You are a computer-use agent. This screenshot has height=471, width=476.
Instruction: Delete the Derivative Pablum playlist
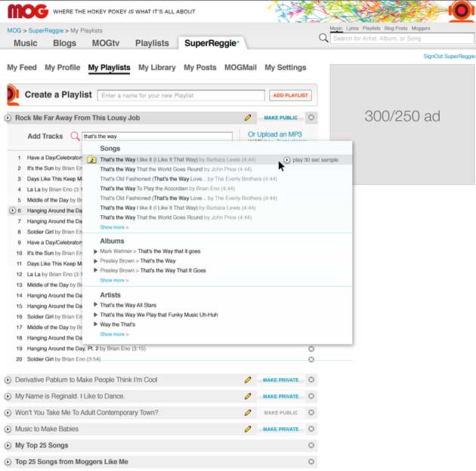pos(311,380)
